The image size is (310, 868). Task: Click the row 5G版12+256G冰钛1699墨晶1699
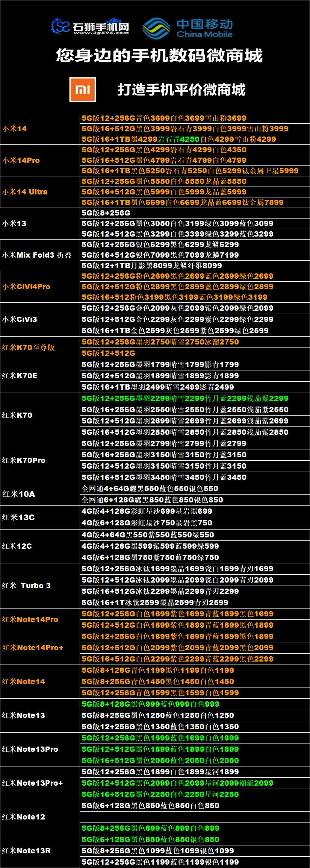click(x=195, y=569)
